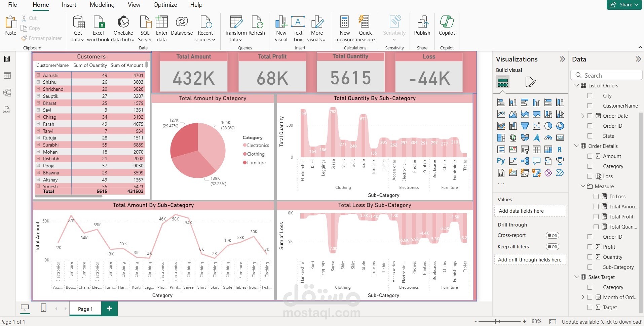This screenshot has width=644, height=326.
Task: Open the Get data source menu
Action: [x=78, y=29]
